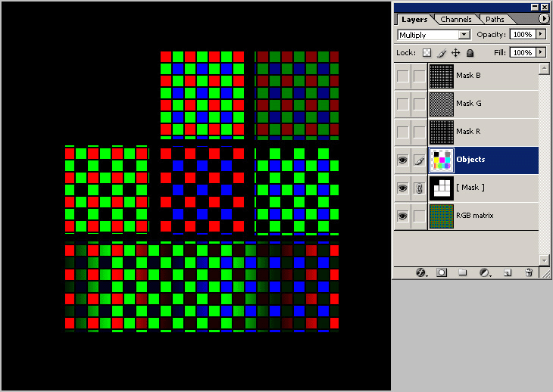Image resolution: width=553 pixels, height=392 pixels.
Task: Toggle lock transparent pixels
Action: 426,53
